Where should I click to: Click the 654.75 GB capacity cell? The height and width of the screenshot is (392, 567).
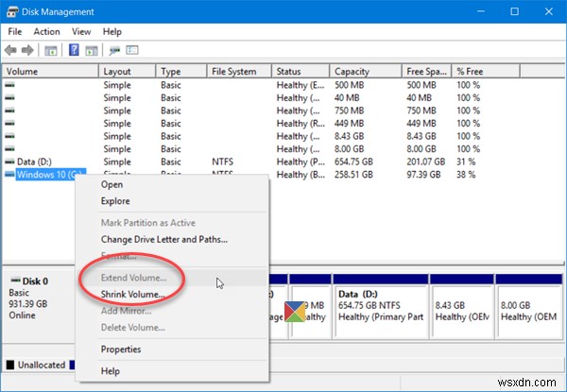[x=353, y=162]
